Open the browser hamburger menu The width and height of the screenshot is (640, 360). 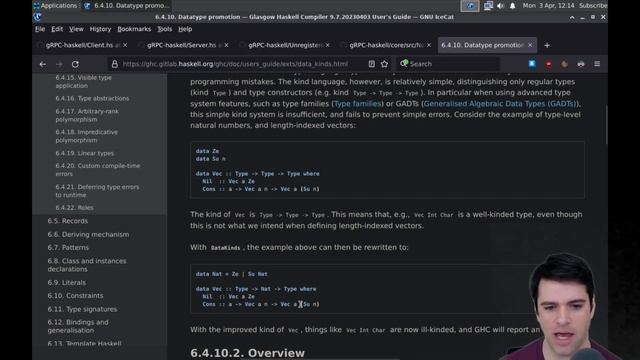click(x=597, y=64)
